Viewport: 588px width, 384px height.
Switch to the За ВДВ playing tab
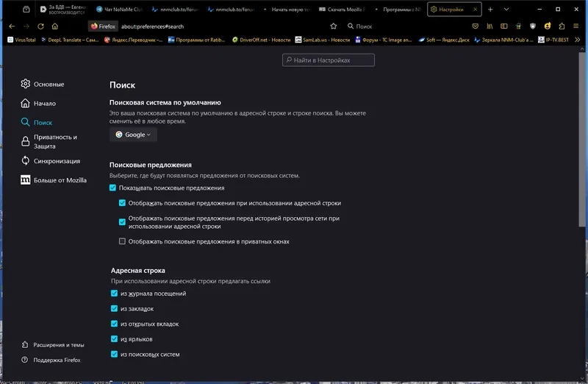[63, 10]
